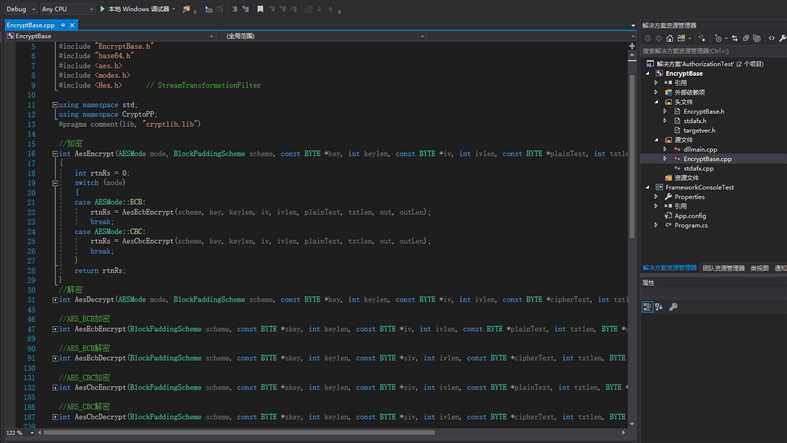Click the AesEcbEncrypt call on line 22
787x443 pixels.
tap(149, 212)
